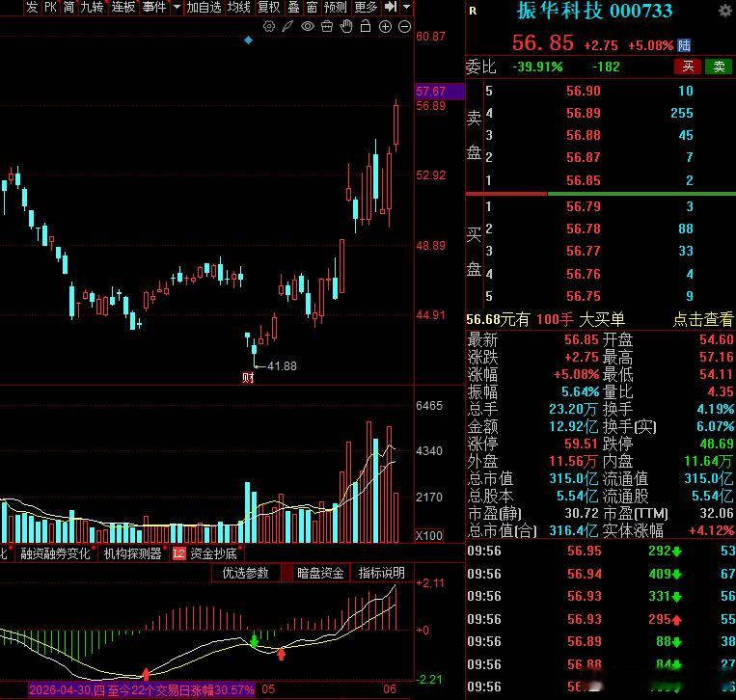Click tick row with volume 409
Image resolution: width=736 pixels, height=700 pixels.
[600, 574]
